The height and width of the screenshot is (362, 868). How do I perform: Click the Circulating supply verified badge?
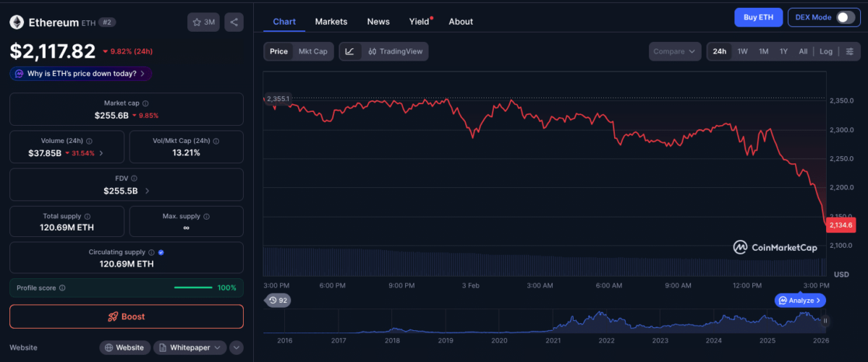[x=161, y=253]
